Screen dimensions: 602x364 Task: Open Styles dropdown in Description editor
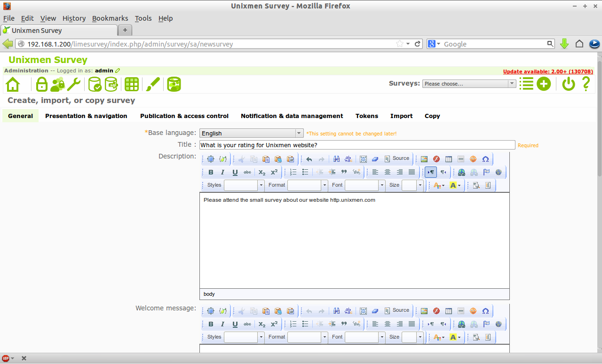coord(244,185)
